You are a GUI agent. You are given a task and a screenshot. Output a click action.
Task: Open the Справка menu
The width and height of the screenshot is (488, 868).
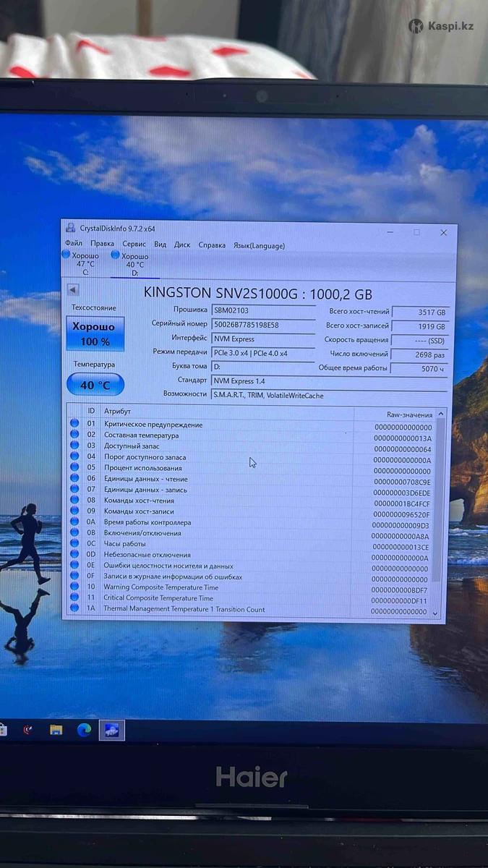212,245
